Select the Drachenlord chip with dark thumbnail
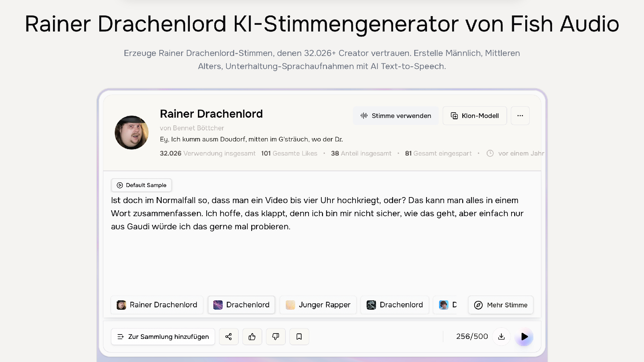The height and width of the screenshot is (362, 644). (395, 305)
